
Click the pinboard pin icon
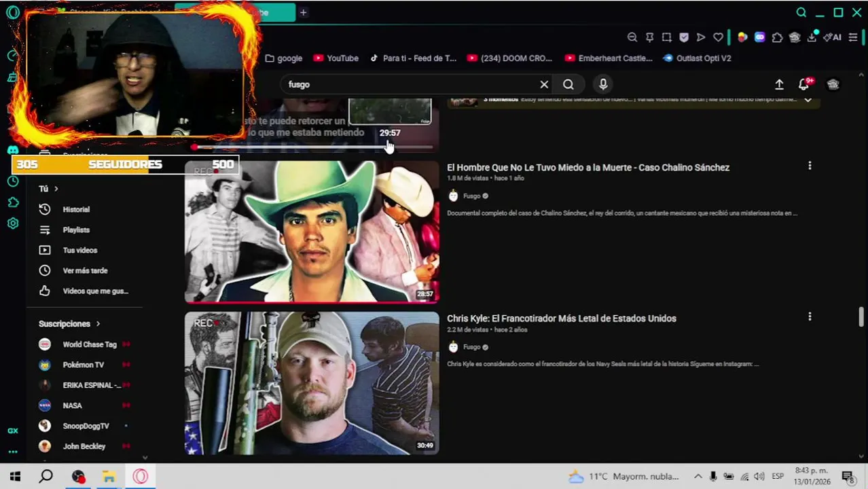[649, 37]
